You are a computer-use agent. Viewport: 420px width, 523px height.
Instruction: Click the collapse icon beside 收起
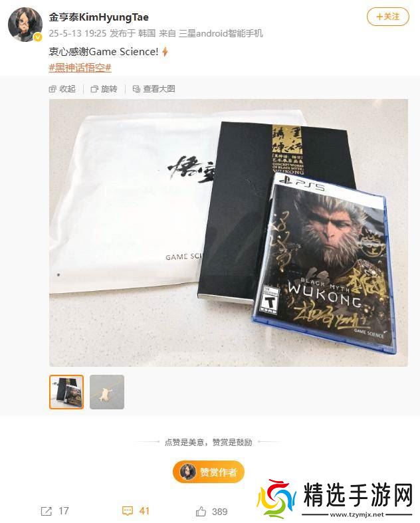(52, 89)
